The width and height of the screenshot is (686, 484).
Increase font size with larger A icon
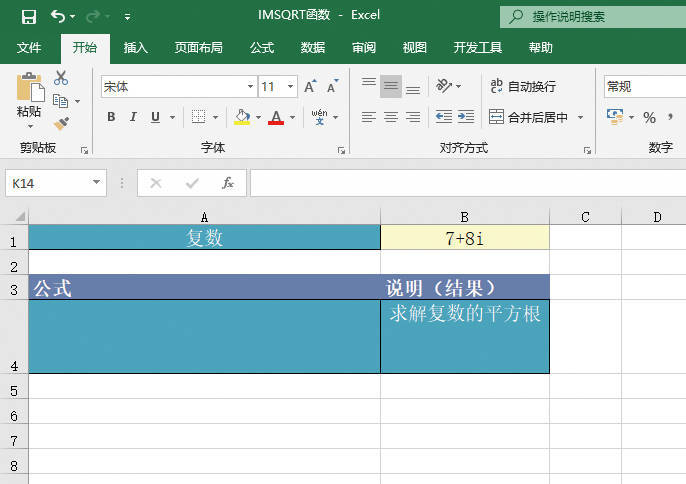[x=310, y=87]
